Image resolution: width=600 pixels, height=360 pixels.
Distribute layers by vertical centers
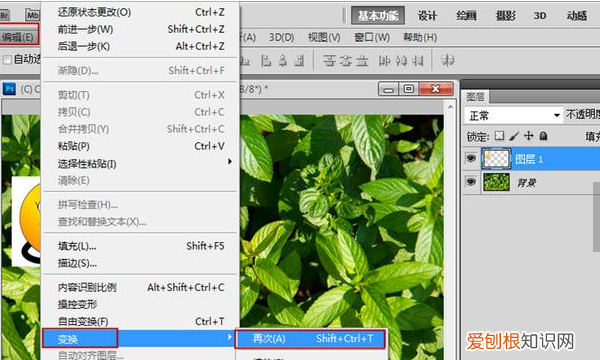tap(346, 60)
